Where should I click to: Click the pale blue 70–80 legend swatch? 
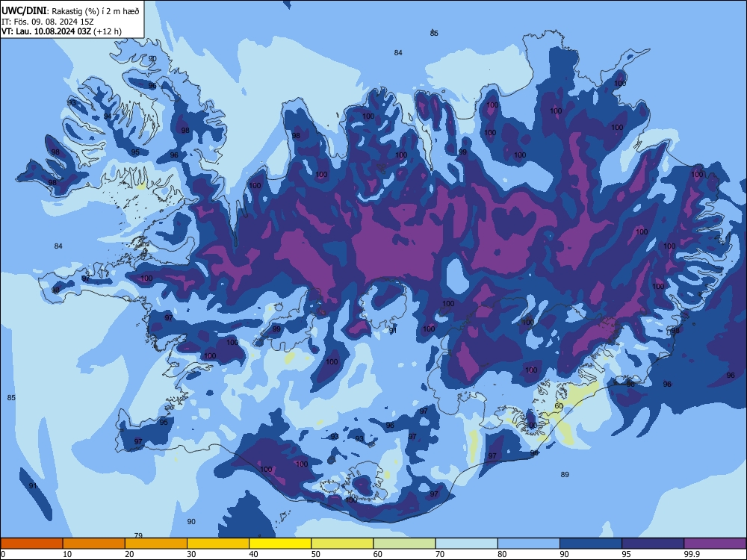466,544
